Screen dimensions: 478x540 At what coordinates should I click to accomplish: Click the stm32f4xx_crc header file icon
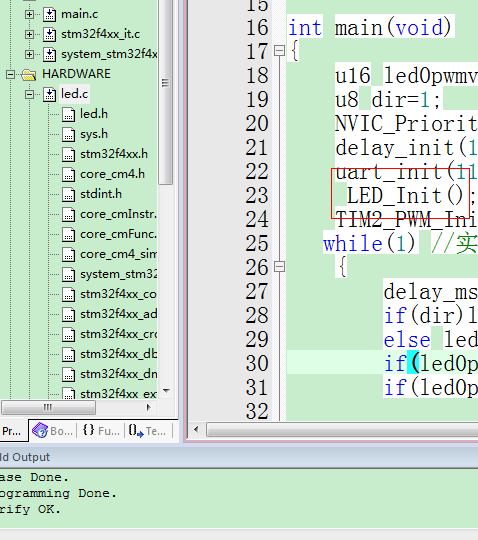69,334
